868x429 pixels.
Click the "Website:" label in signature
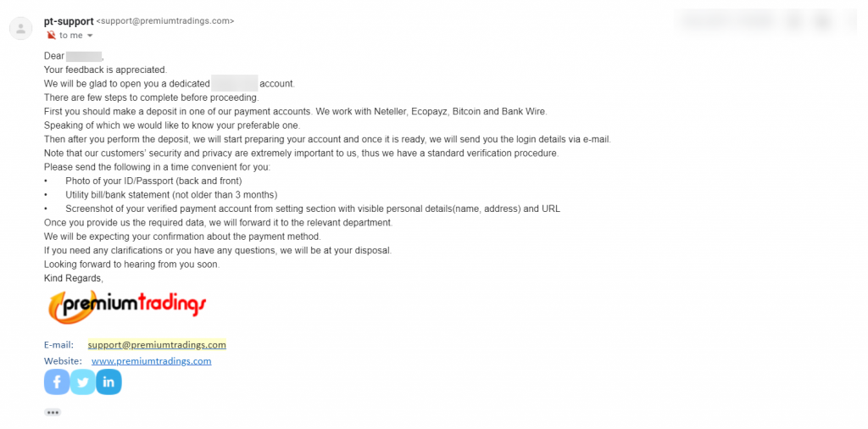click(x=63, y=361)
